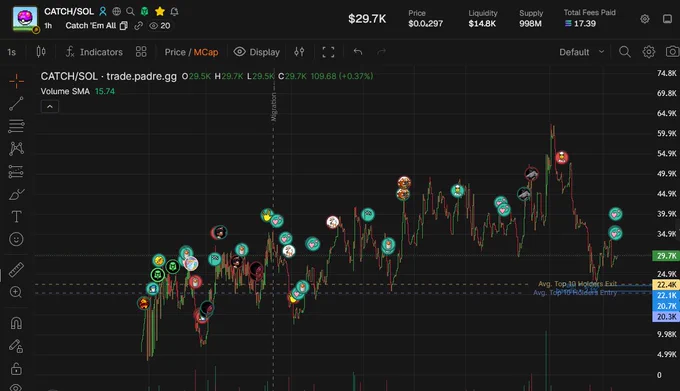The height and width of the screenshot is (391, 680).
Task: Collapse the indicator legend chevron
Action: (x=50, y=107)
